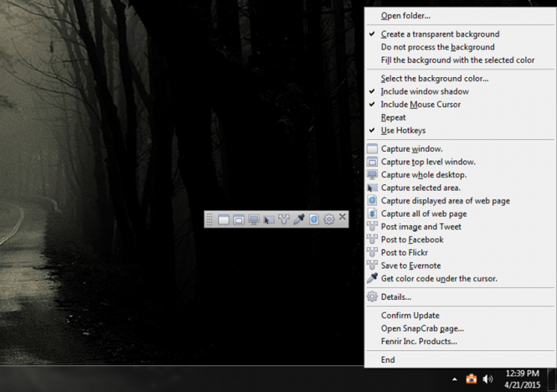
Task: Open SnapCrab page... link in menu
Action: coord(459,328)
